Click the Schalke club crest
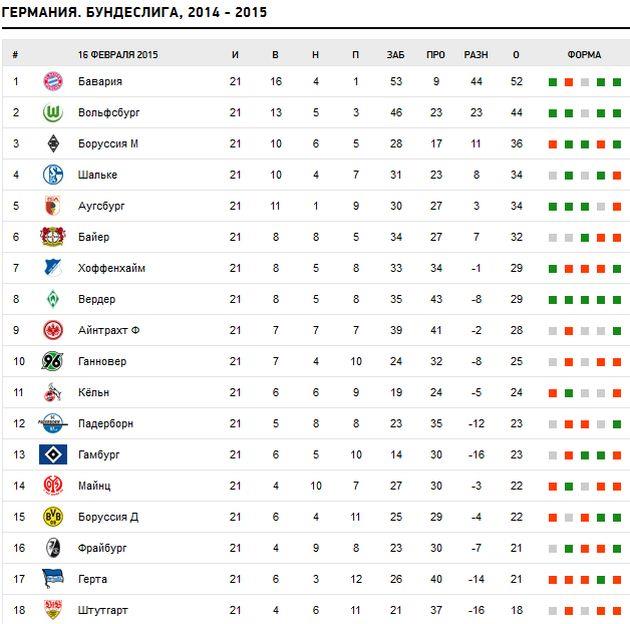630x624 pixels. point(53,175)
